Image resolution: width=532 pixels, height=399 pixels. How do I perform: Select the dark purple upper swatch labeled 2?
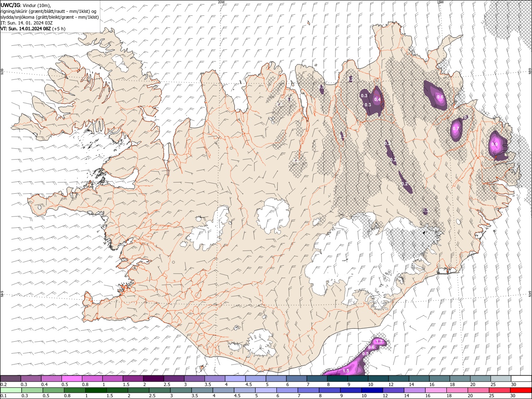(x=153, y=378)
